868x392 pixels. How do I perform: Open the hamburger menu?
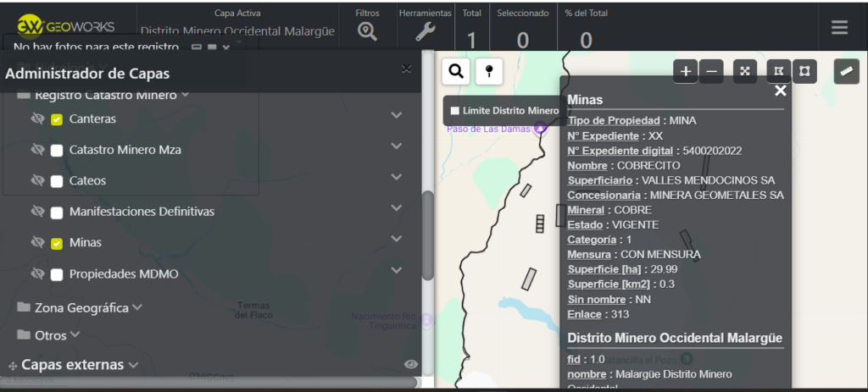tap(839, 27)
